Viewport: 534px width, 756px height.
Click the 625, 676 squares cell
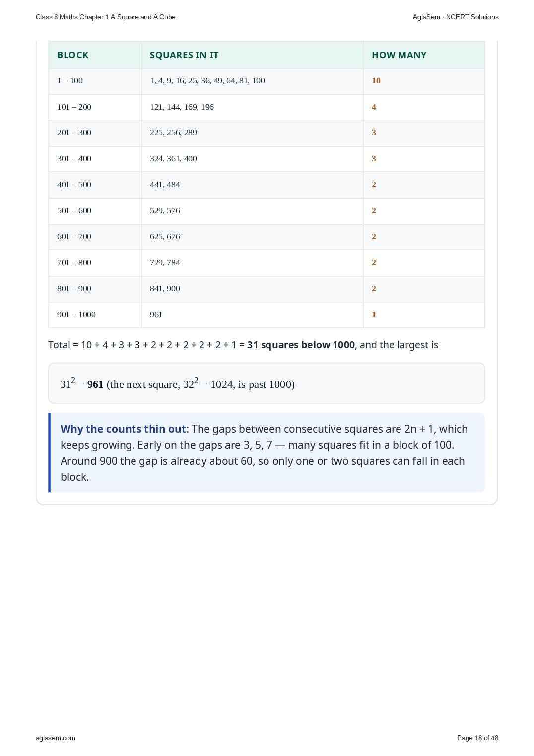tap(252, 237)
